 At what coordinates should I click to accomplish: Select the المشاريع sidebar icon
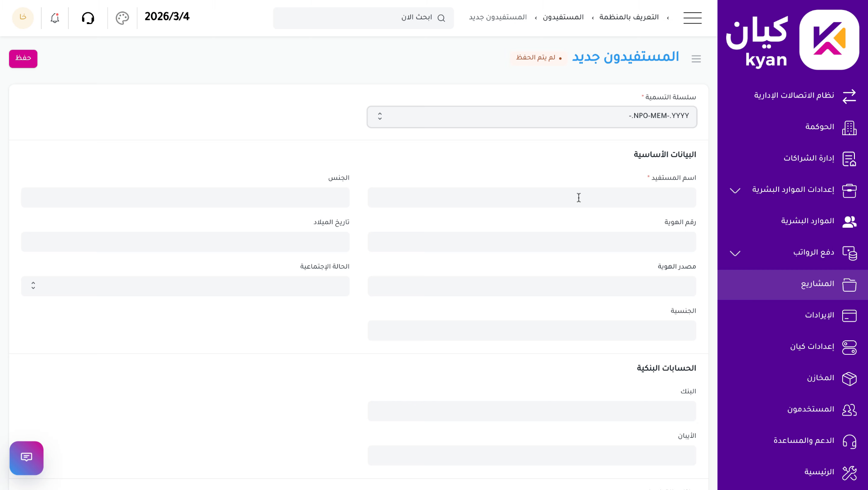(849, 284)
